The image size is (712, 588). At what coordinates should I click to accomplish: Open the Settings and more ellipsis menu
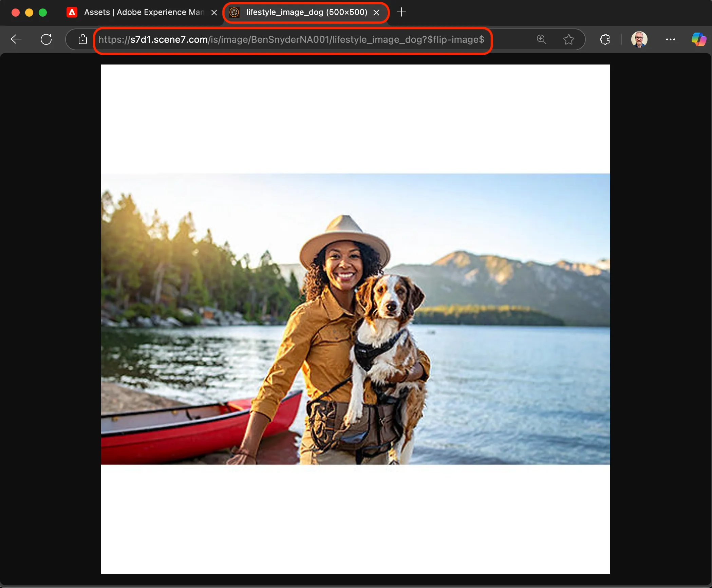(x=670, y=39)
